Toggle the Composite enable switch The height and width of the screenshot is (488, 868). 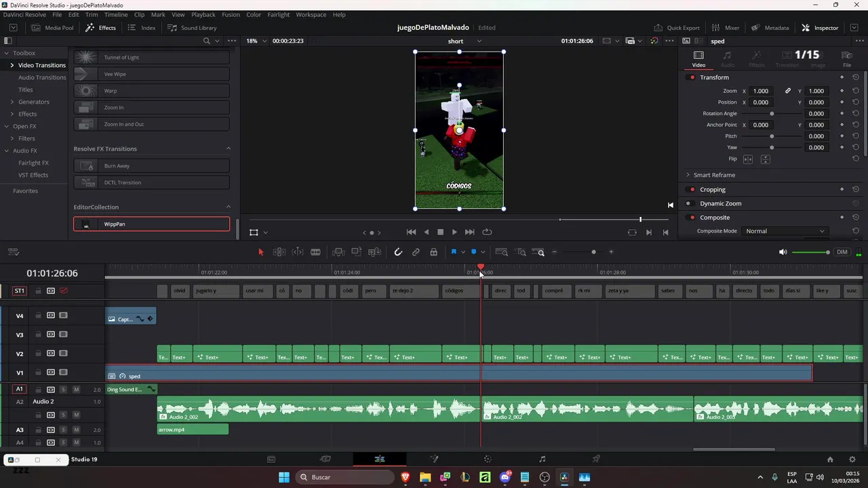click(692, 218)
